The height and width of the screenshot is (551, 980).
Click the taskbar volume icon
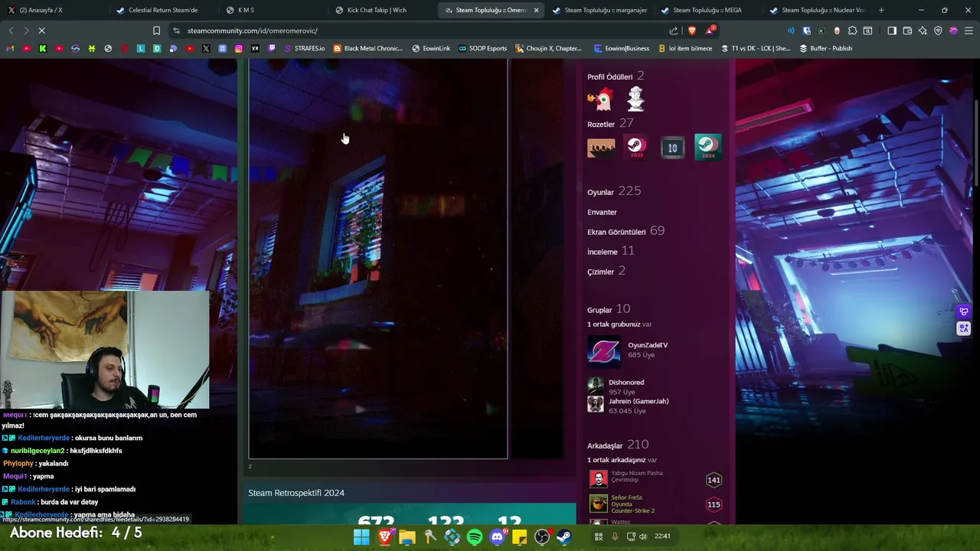pos(642,536)
